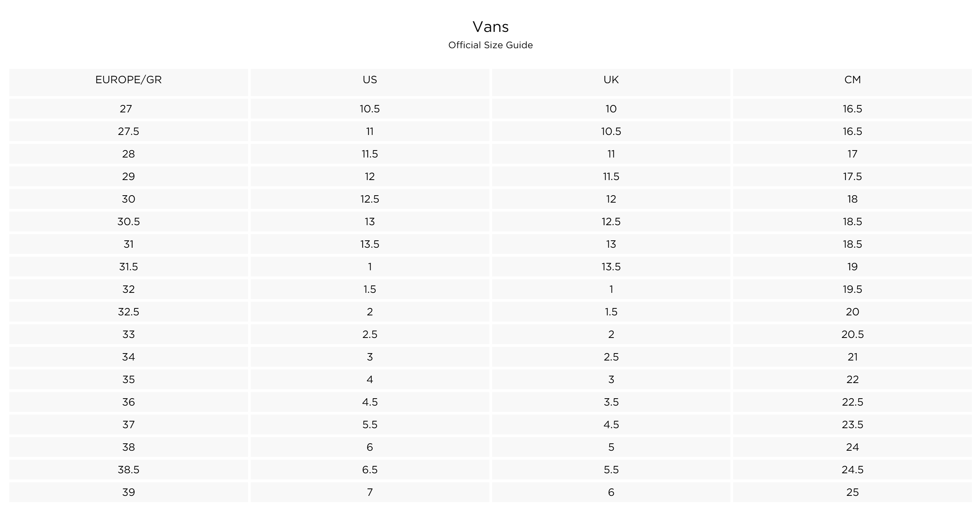
Task: Click the Vans title text
Action: 491,27
